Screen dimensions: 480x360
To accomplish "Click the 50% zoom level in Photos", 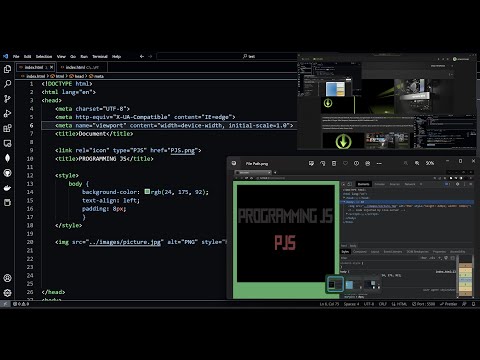I will pos(430,163).
